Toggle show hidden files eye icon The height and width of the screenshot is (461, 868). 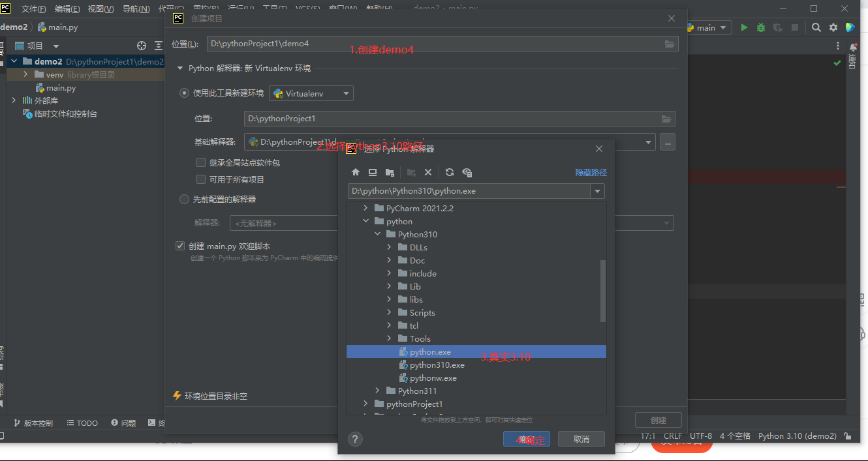coord(467,172)
